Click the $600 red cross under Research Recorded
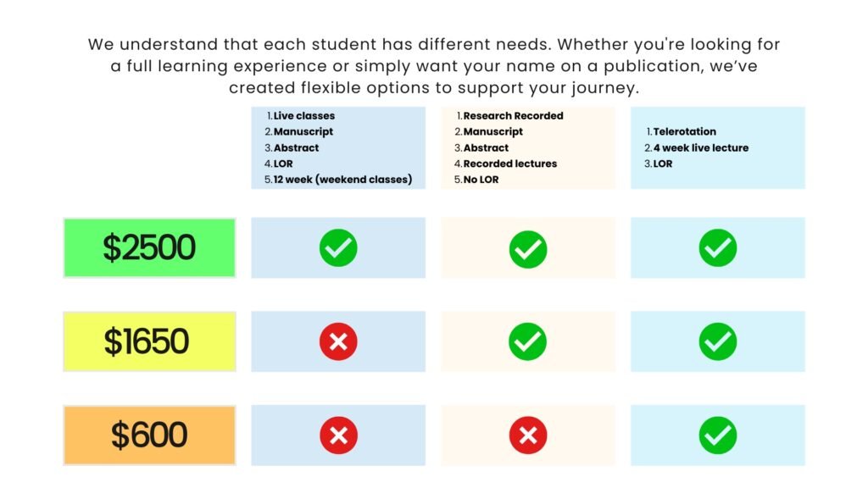The image size is (868, 488). [528, 435]
